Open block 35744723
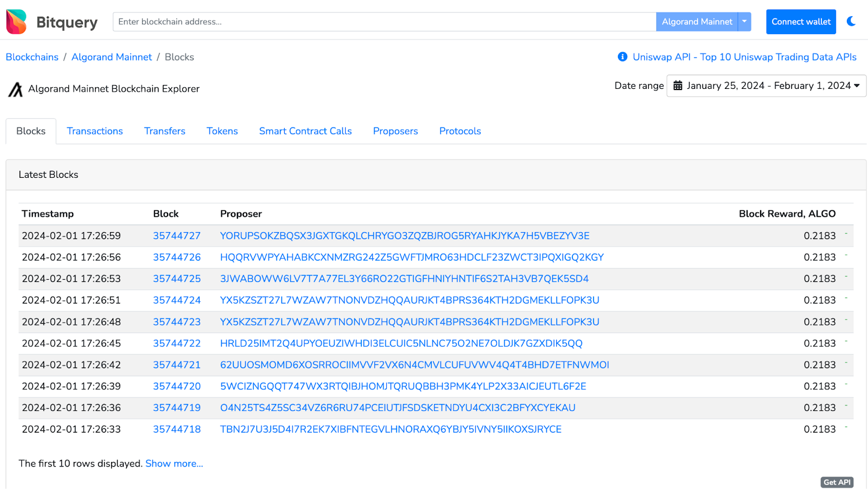The width and height of the screenshot is (868, 489). pyautogui.click(x=177, y=322)
